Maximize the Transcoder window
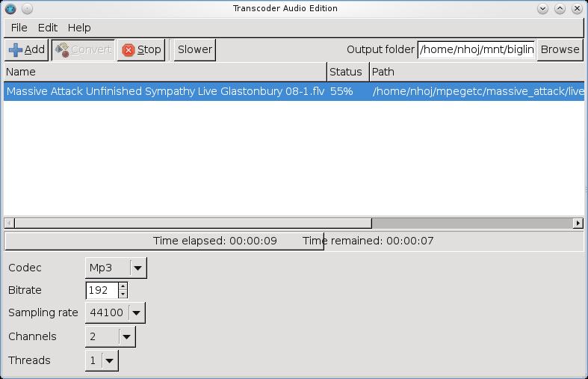This screenshot has width=588, height=379. click(560, 8)
